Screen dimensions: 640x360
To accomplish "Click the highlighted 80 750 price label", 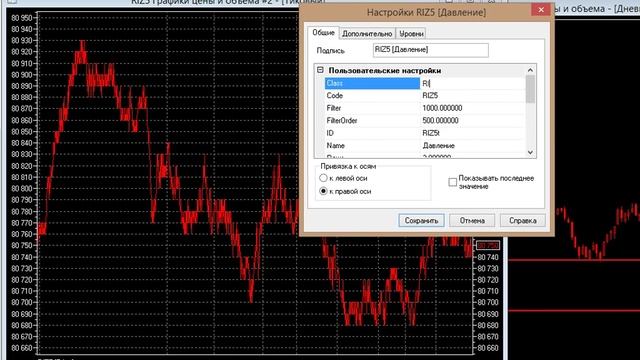I will click(x=488, y=245).
